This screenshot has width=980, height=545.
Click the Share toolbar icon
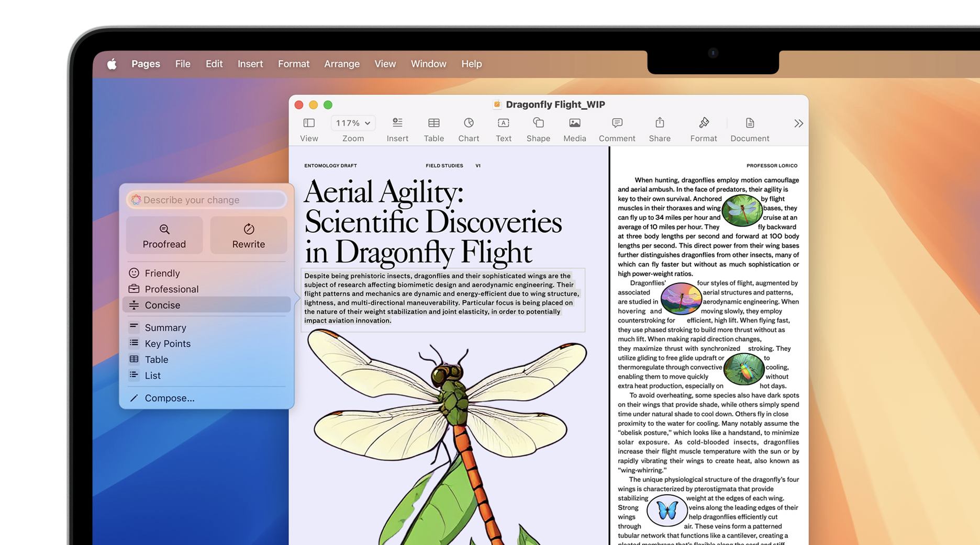660,123
